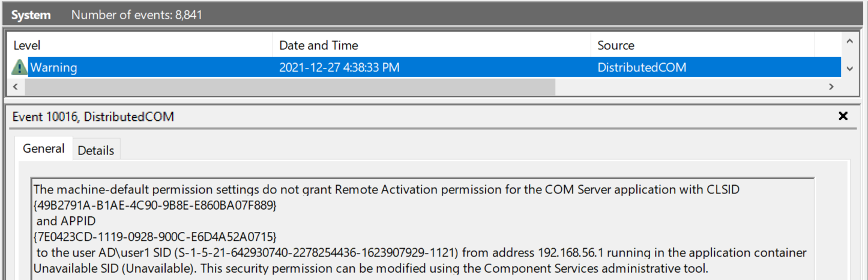This screenshot has width=868, height=280.
Task: Click the System log title header
Action: click(31, 15)
